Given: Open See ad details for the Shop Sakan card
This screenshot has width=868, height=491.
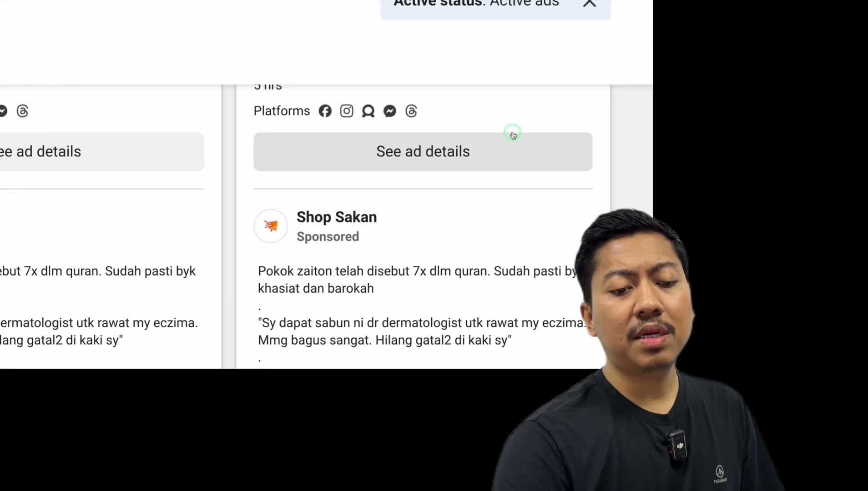Looking at the screenshot, I should 423,152.
